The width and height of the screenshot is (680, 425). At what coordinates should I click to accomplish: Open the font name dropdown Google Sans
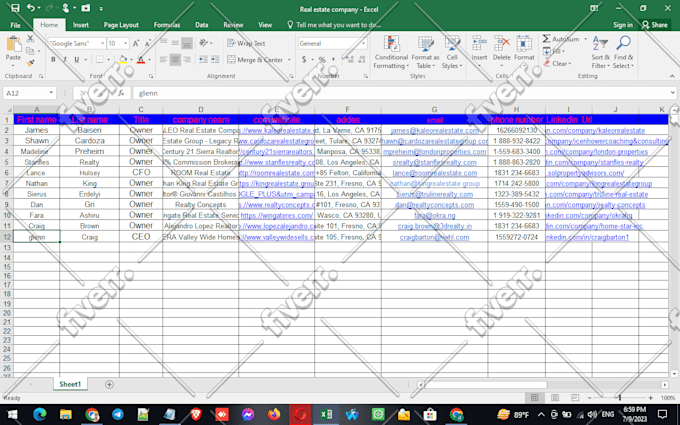click(x=103, y=43)
